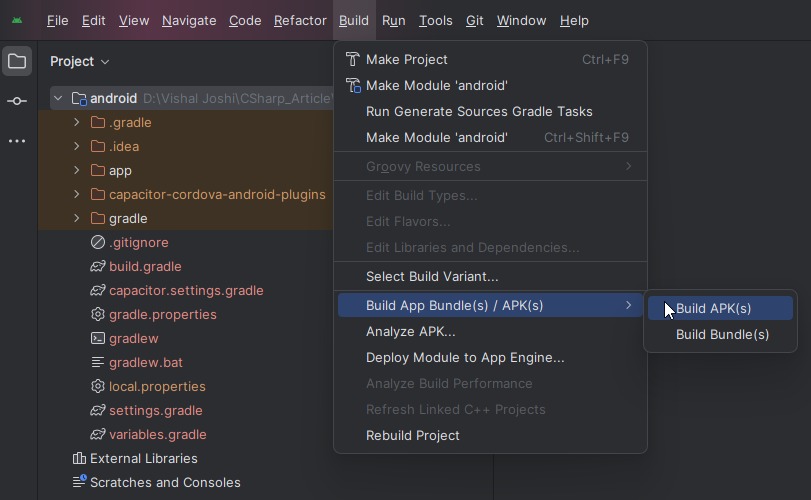The width and height of the screenshot is (811, 500).
Task: Select the Scratches and Consoles label
Action: 166,482
